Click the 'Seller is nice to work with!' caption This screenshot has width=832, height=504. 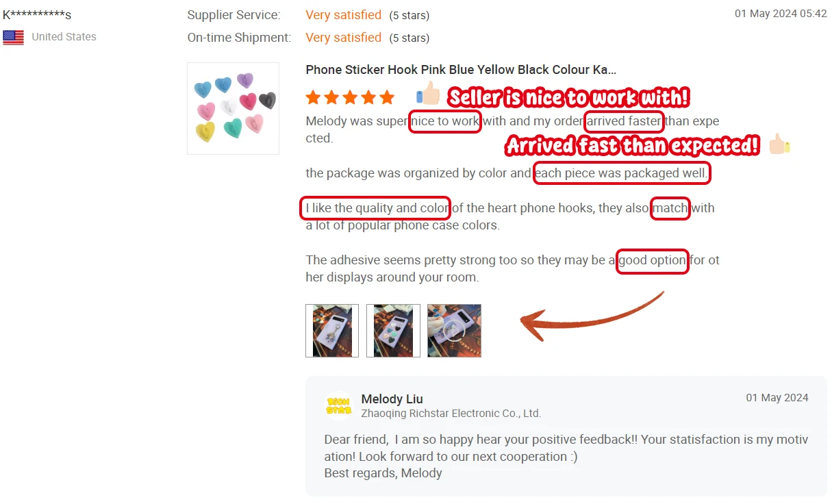tap(568, 98)
